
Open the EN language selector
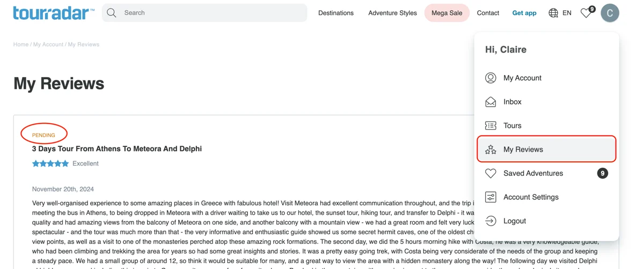point(567,13)
